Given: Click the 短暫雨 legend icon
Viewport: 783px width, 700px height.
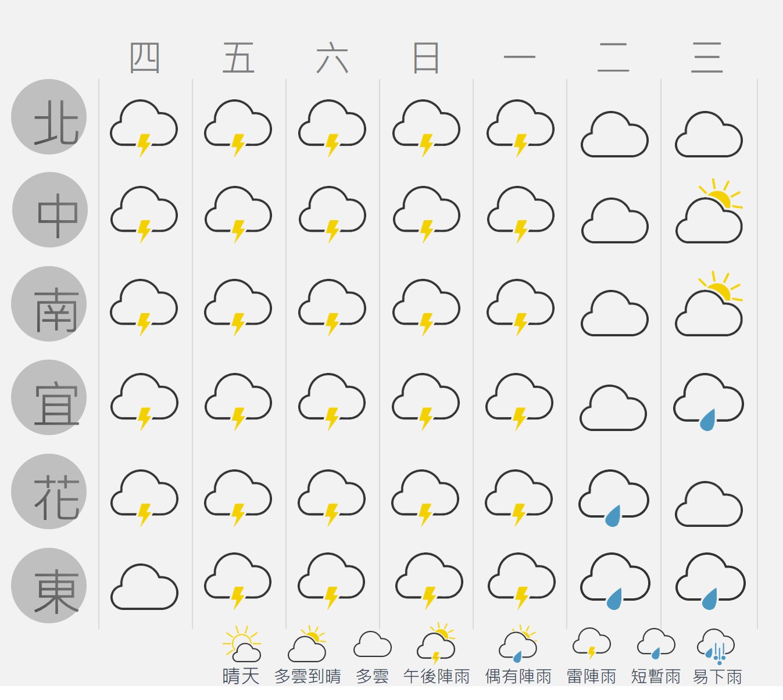Looking at the screenshot, I should [x=656, y=644].
